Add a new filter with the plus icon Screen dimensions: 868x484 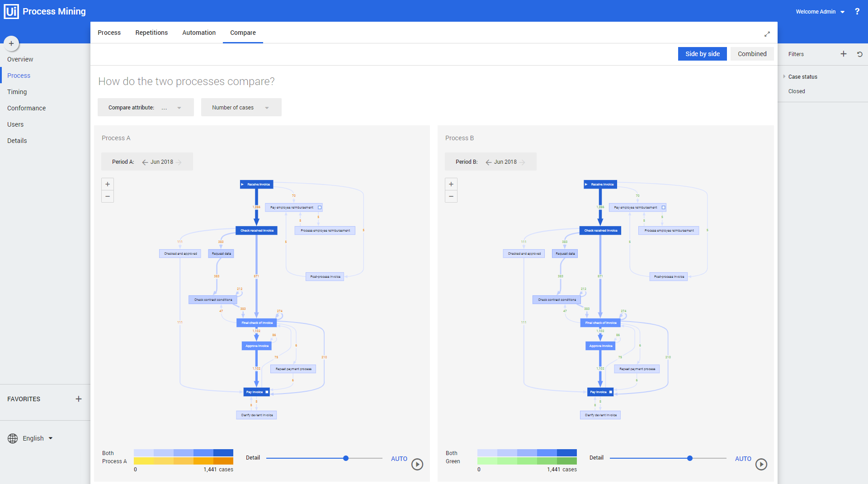click(843, 54)
